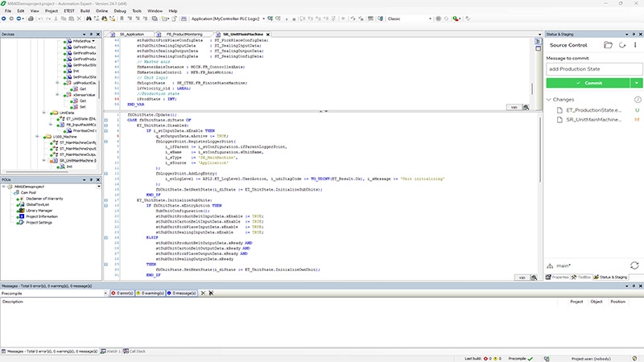Click the sync icon beside main branch
Image resolution: width=644 pixels, height=362 pixels.
[636, 265]
